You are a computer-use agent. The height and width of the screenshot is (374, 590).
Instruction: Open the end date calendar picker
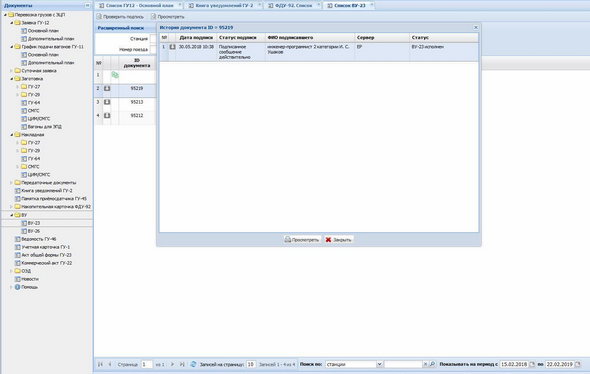point(578,364)
